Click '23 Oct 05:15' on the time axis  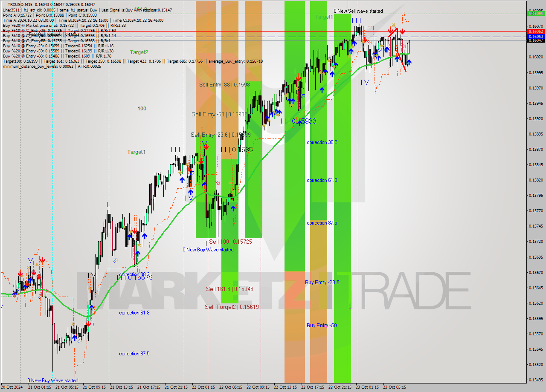[x=395, y=387]
